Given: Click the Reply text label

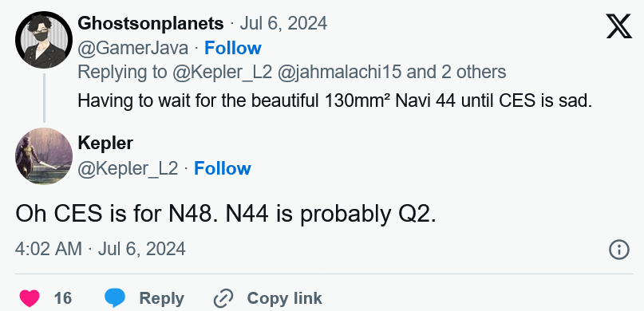Looking at the screenshot, I should click(161, 298).
